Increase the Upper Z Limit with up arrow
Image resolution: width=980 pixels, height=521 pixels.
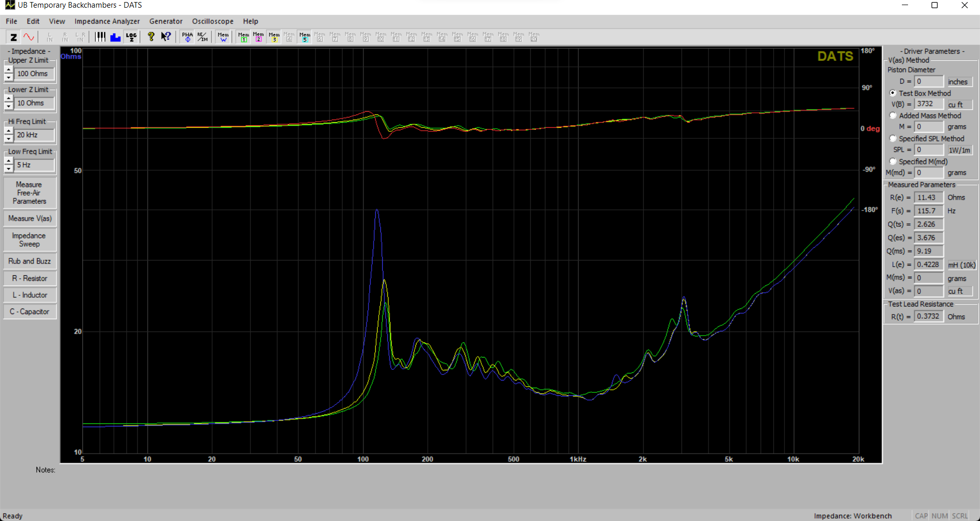coord(9,70)
